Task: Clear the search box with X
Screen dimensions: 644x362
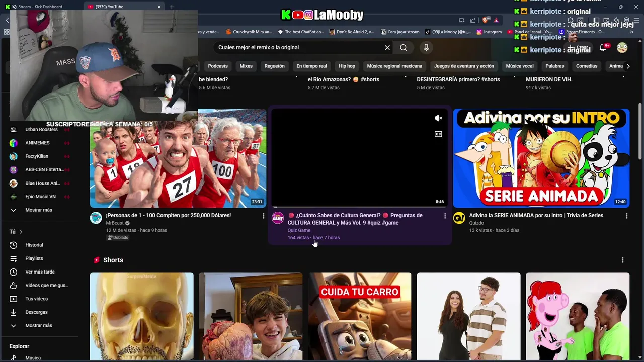Action: click(x=387, y=47)
